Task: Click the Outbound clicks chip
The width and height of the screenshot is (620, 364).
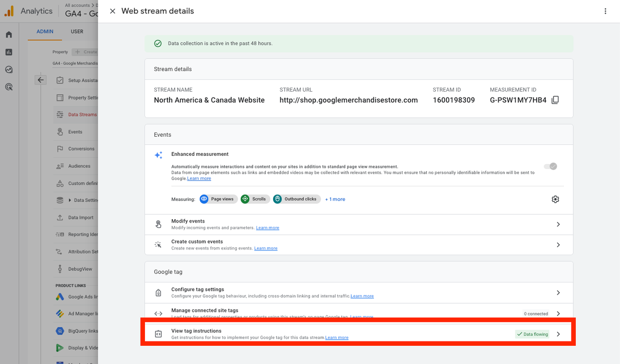Action: tap(297, 199)
